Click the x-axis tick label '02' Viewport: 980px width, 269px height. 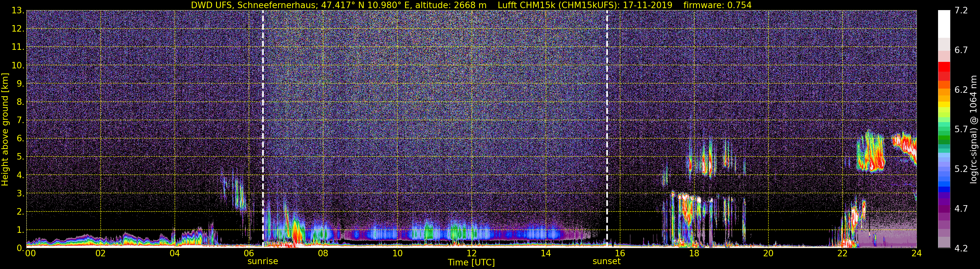[101, 253]
